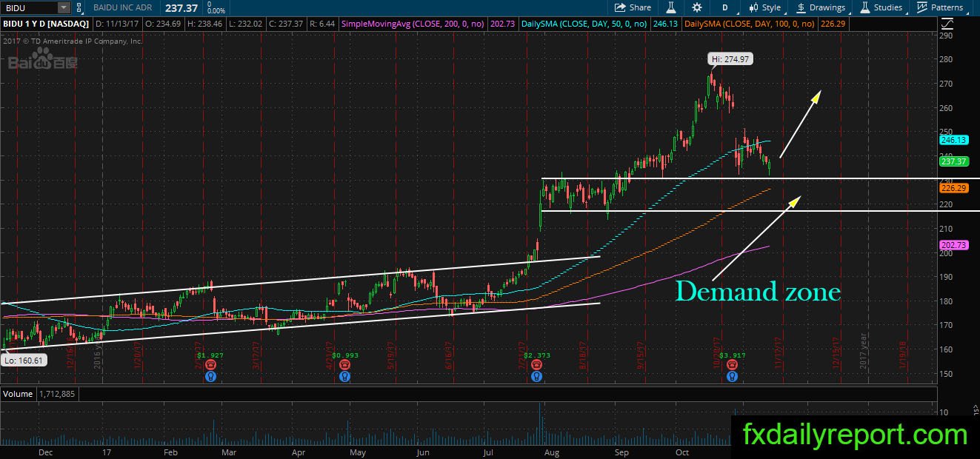The width and height of the screenshot is (980, 459).
Task: Click the $1.927 earnings value label
Action: [211, 355]
